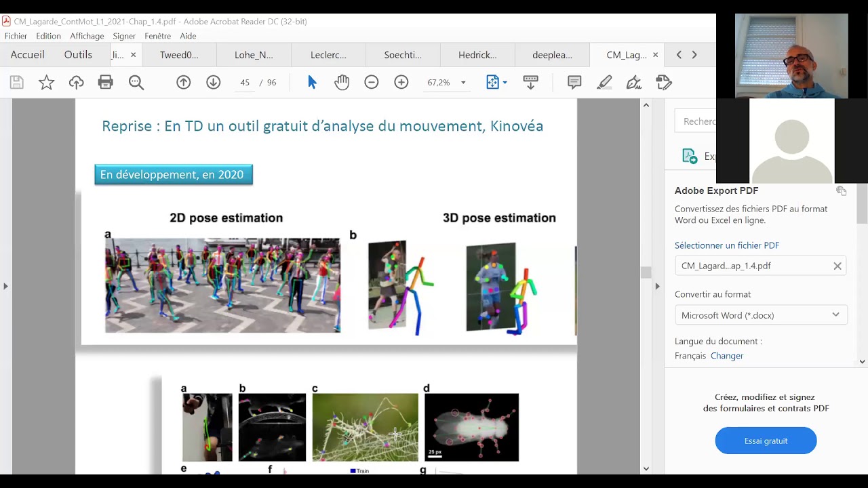Click the scrolling mode toolbar icon
Image resolution: width=868 pixels, height=488 pixels.
(x=530, y=83)
